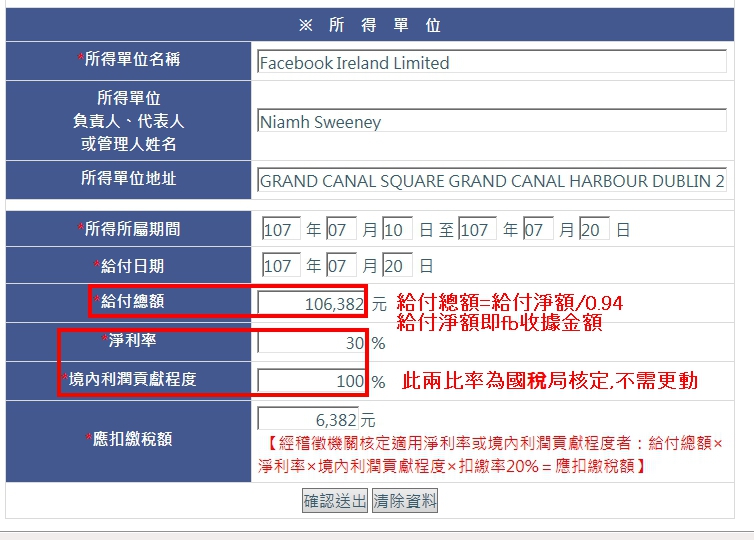
Task: Click the start day field showing 10
Action: click(x=397, y=230)
